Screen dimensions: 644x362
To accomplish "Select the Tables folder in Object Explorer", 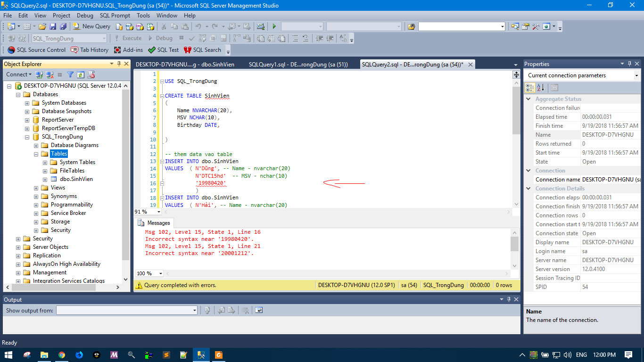I will [59, 154].
